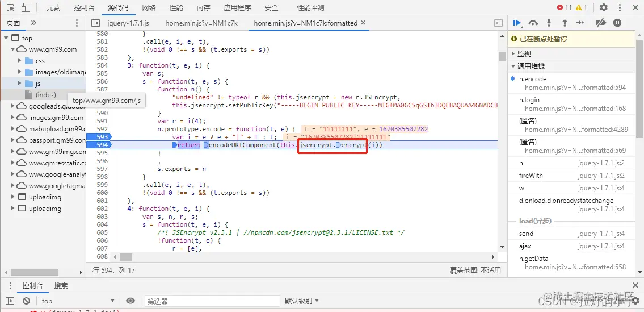This screenshot has width=644, height=312.
Task: Step out of current function
Action: tap(565, 23)
